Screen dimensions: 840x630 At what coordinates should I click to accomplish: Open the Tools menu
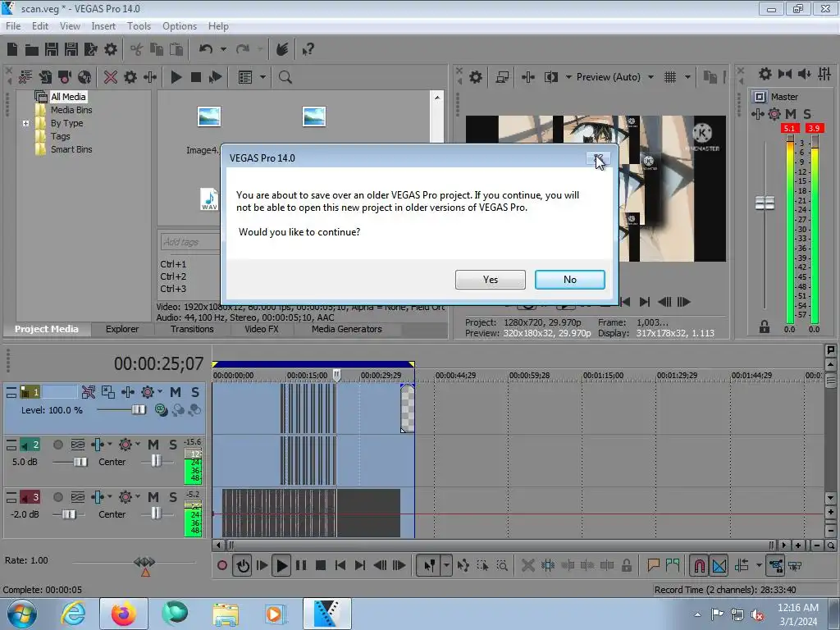tap(139, 26)
